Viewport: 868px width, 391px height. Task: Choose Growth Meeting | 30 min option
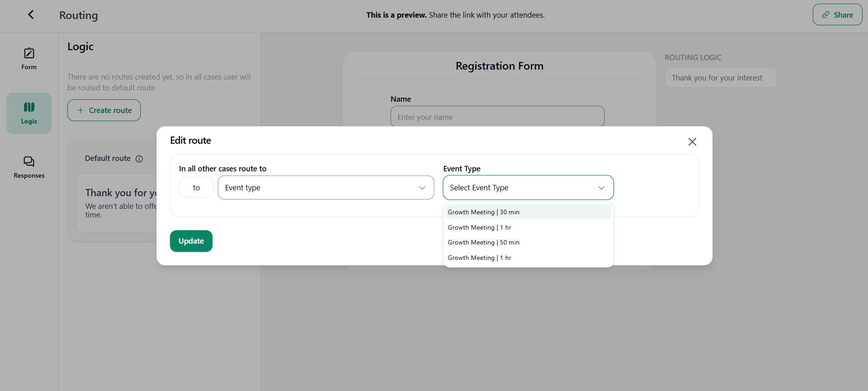[x=483, y=212]
